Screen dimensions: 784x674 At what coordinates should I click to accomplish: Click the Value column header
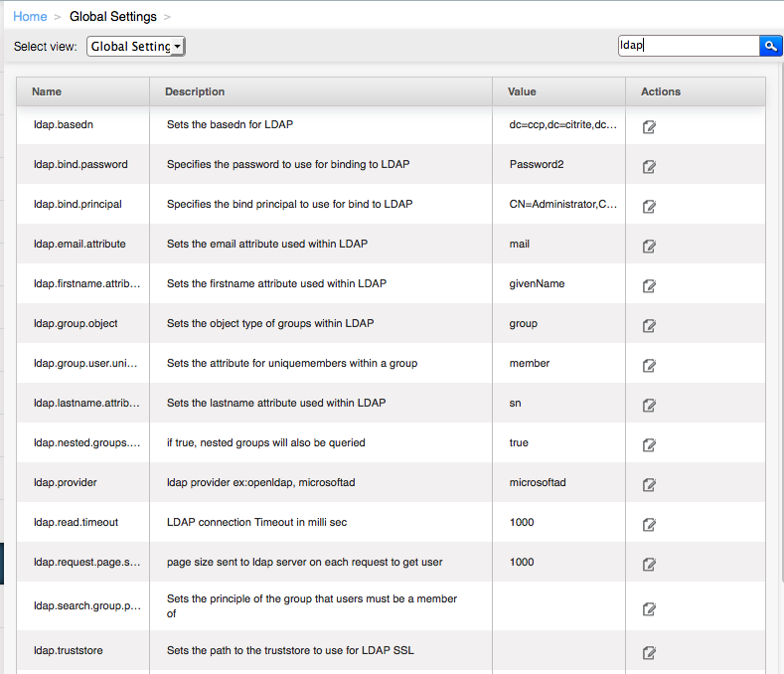click(x=522, y=91)
